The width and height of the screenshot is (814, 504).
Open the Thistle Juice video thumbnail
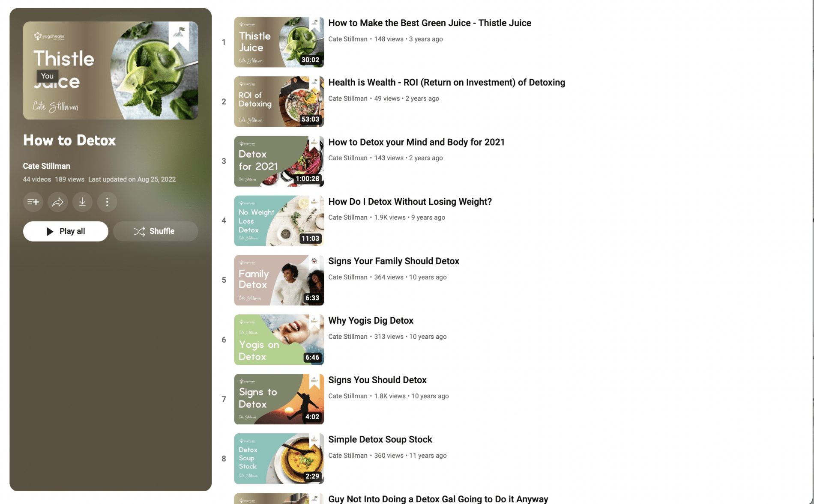(x=279, y=42)
